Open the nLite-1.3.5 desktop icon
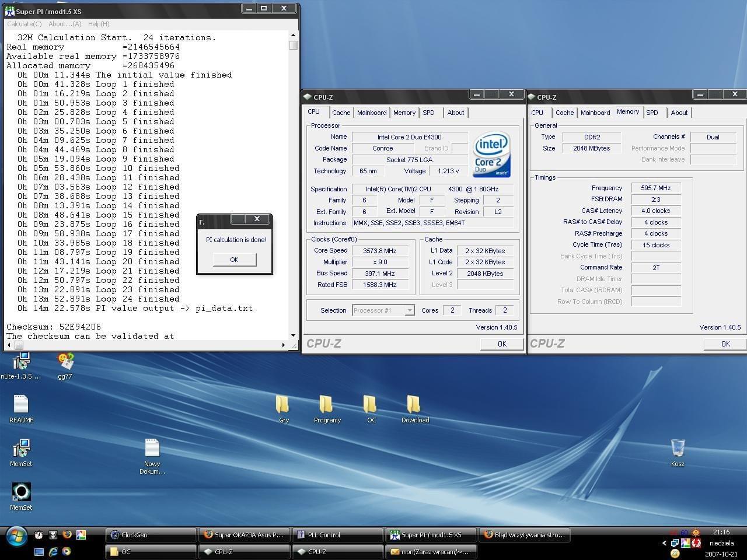 pos(21,363)
